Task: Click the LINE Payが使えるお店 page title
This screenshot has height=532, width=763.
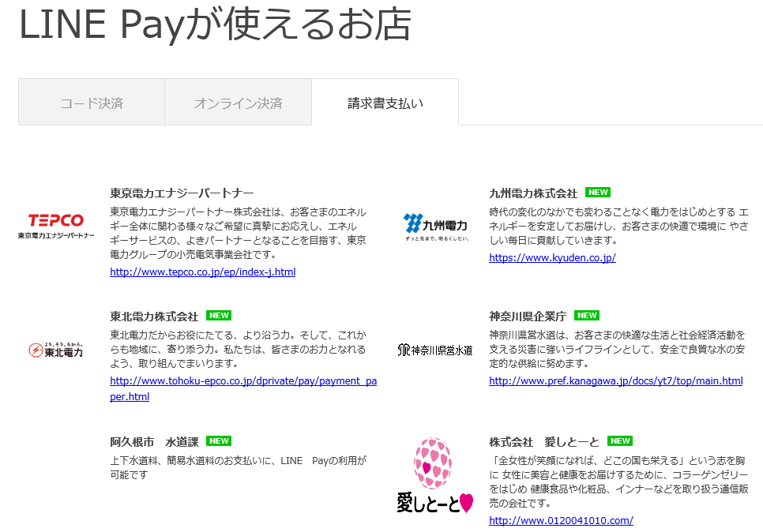Action: 215,24
